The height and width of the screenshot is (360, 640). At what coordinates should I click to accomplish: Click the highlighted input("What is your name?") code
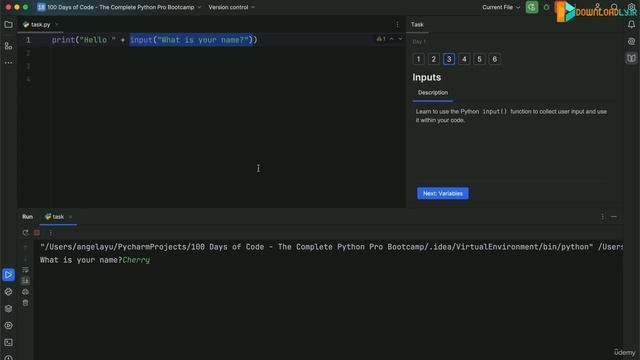click(192, 40)
